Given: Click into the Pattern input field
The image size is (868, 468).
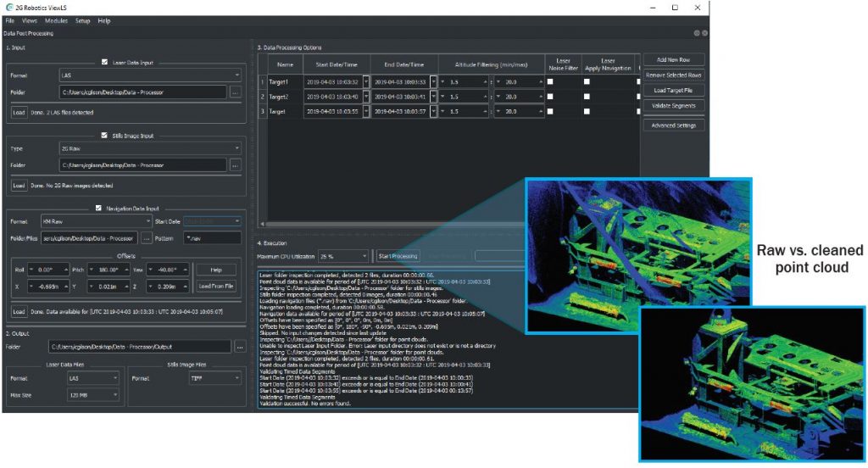Looking at the screenshot, I should point(214,238).
